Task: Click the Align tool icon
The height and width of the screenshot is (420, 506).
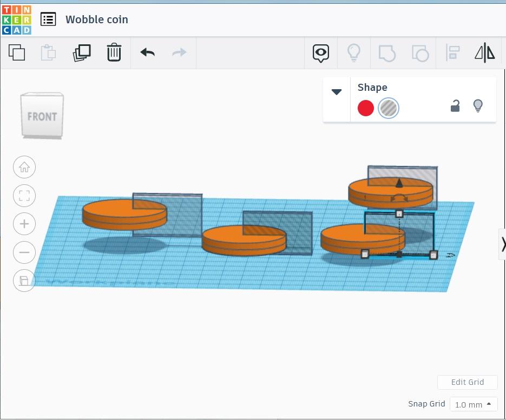Action: pos(452,52)
